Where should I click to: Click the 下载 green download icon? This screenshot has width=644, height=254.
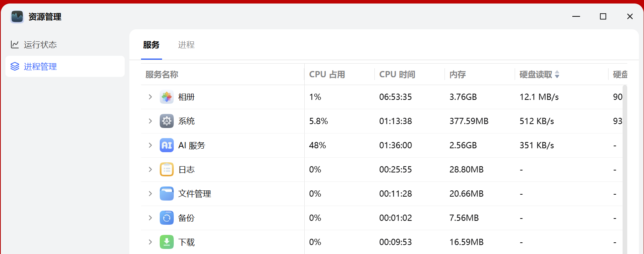click(x=167, y=242)
